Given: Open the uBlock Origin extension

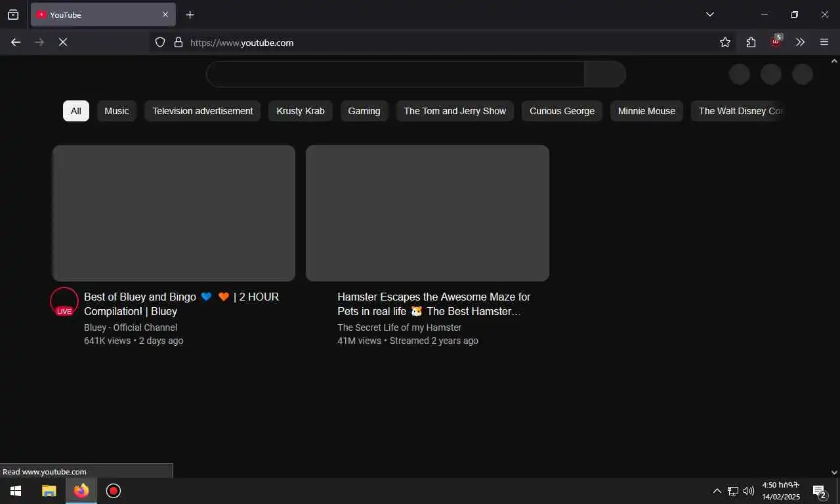Looking at the screenshot, I should coord(776,42).
